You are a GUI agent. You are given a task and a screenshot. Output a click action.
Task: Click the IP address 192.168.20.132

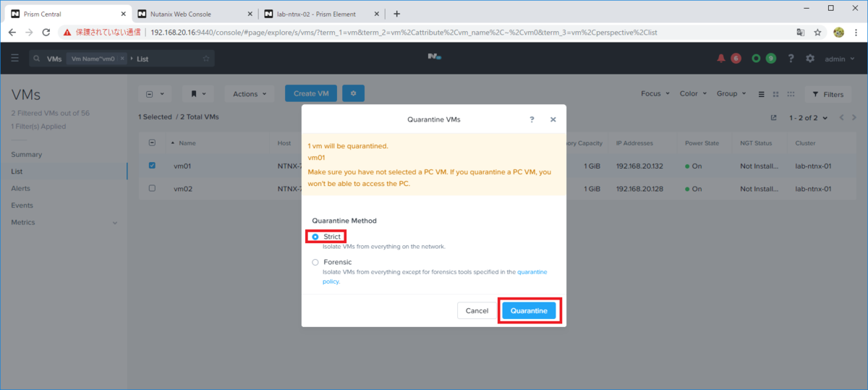pyautogui.click(x=641, y=166)
